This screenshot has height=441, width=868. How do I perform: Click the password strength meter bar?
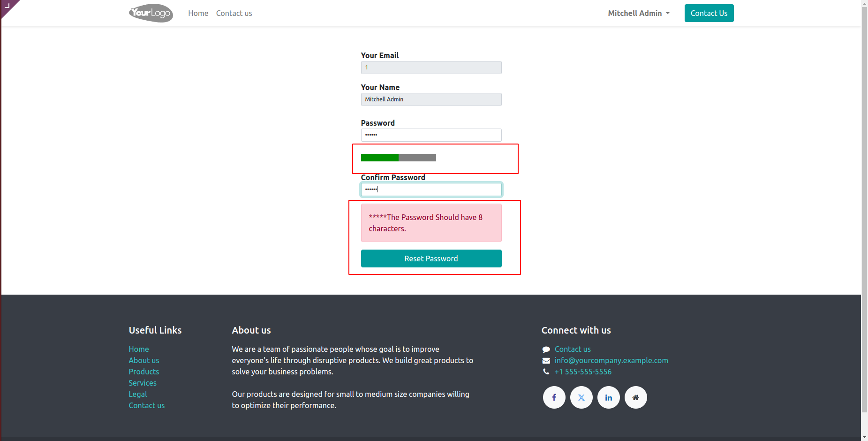398,158
